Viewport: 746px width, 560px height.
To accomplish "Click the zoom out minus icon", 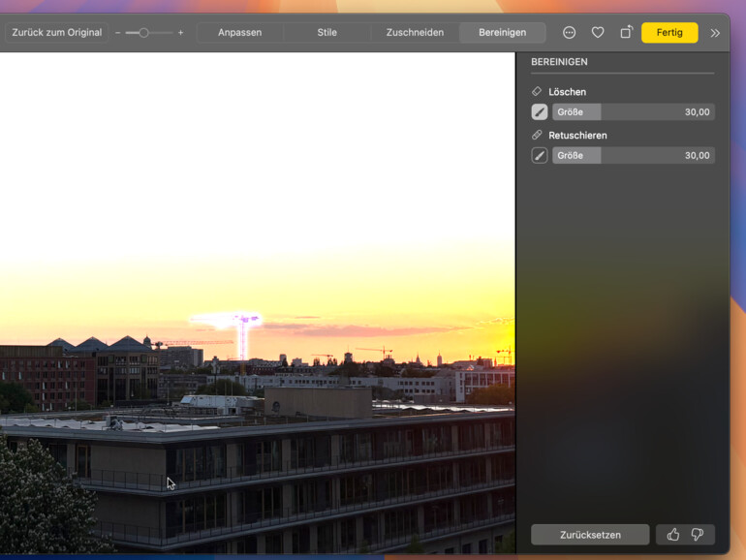I will (x=118, y=33).
